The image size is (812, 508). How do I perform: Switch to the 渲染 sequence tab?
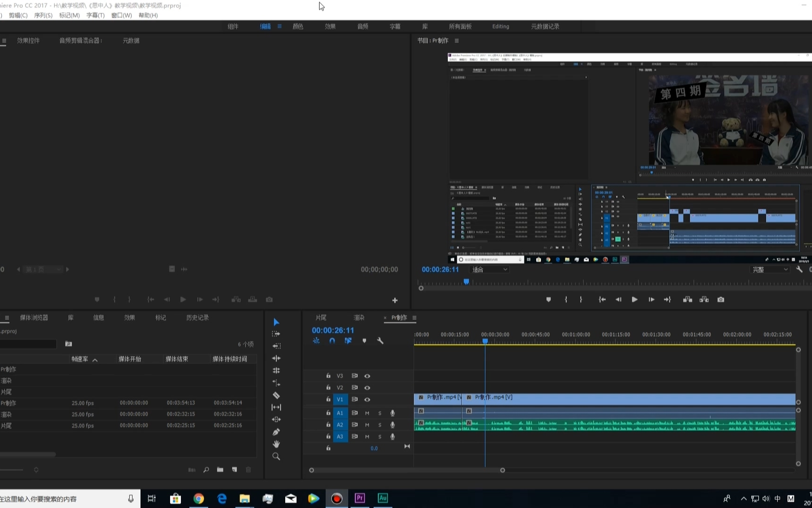point(359,318)
